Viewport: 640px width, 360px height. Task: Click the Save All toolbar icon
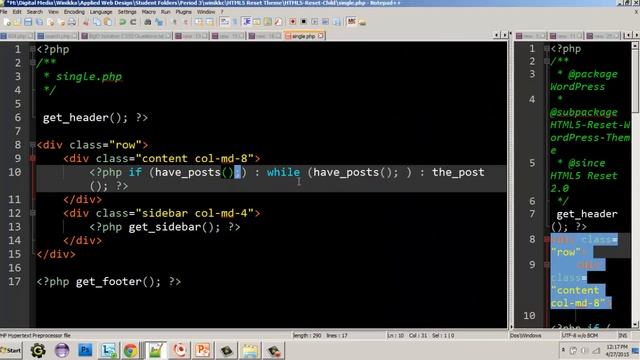pyautogui.click(x=39, y=22)
